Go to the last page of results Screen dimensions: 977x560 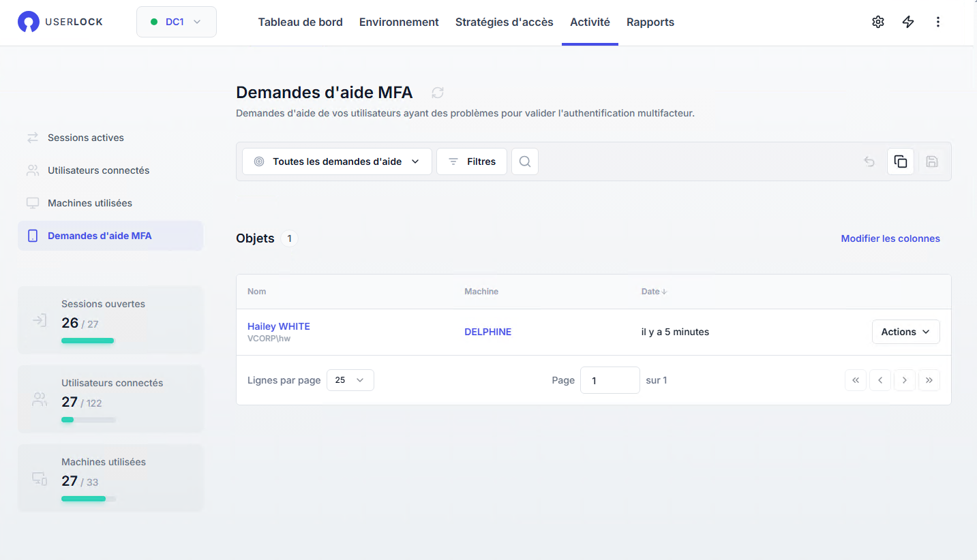pos(929,380)
